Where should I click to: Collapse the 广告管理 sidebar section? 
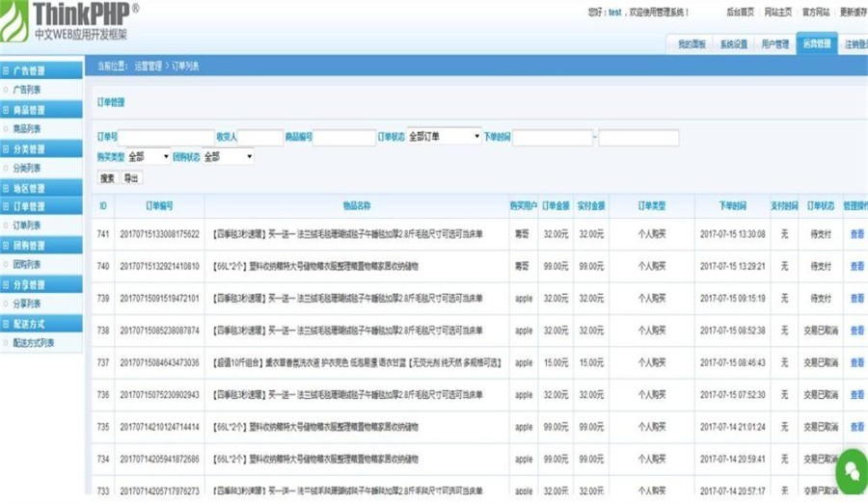(41, 70)
